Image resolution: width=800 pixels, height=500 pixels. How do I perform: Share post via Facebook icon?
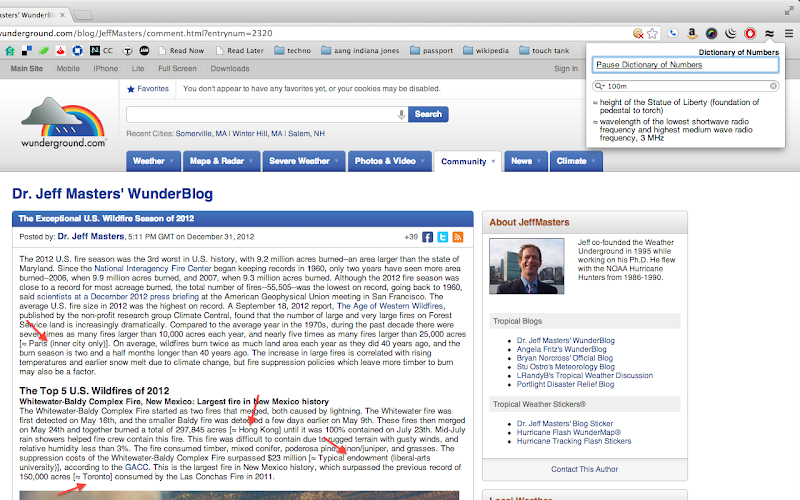click(428, 237)
